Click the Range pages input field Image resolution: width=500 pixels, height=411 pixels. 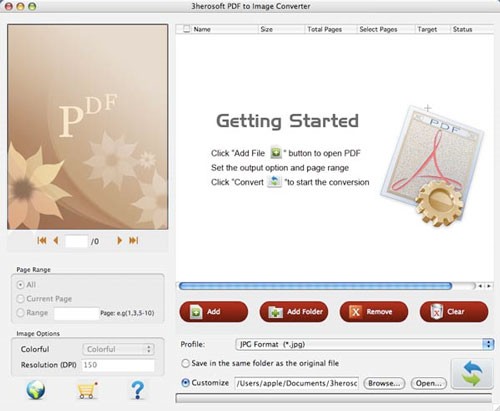[x=76, y=313]
